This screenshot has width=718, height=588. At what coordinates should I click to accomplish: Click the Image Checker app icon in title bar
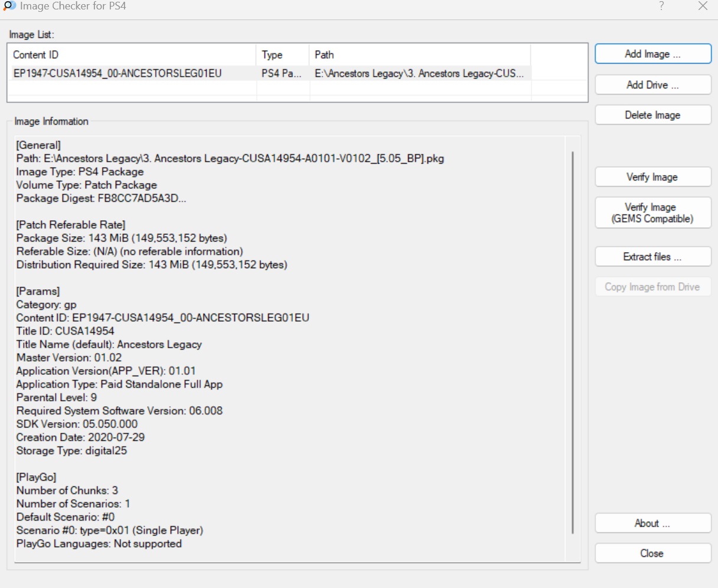pos(9,6)
